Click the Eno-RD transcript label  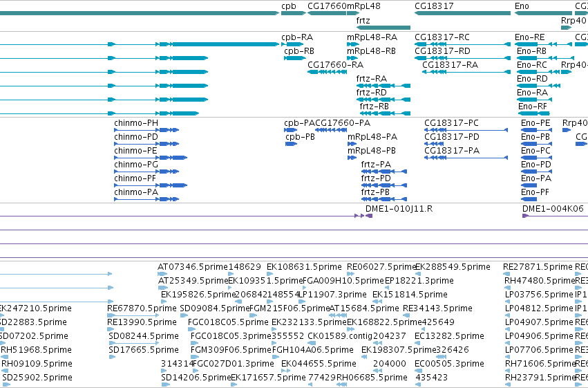[x=532, y=79]
